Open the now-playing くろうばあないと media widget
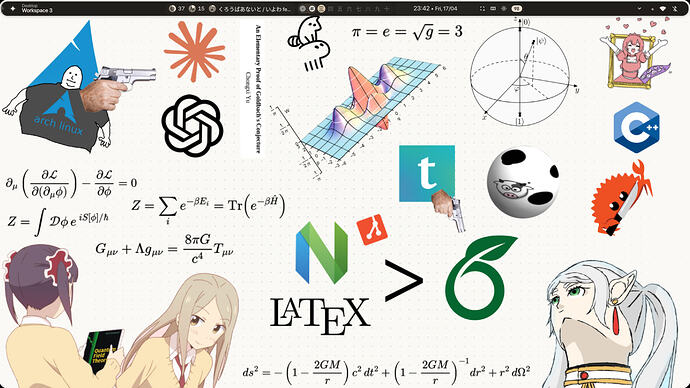 pos(250,8)
